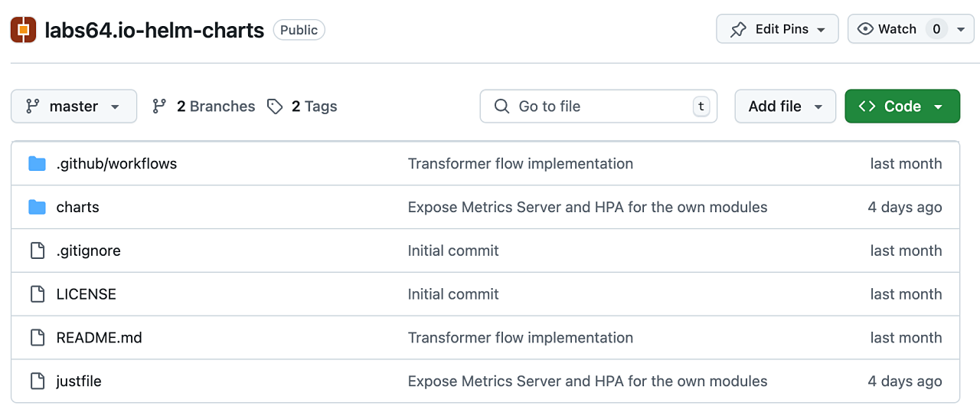Viewport: 980px width, 416px height.
Task: Click the charts row timestamp 4 days ago
Action: click(905, 207)
